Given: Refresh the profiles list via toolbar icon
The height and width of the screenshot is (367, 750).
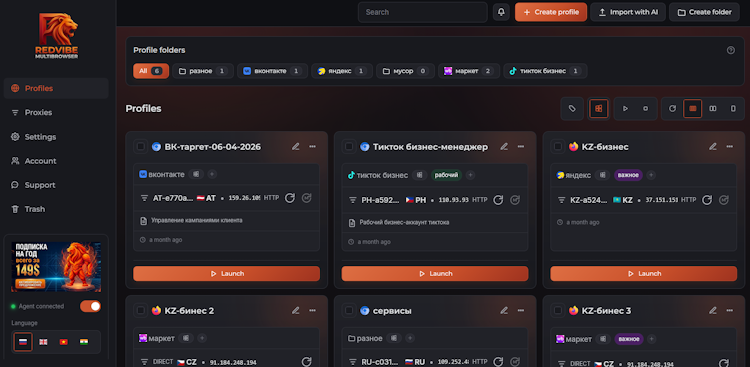Looking at the screenshot, I should pyautogui.click(x=673, y=109).
